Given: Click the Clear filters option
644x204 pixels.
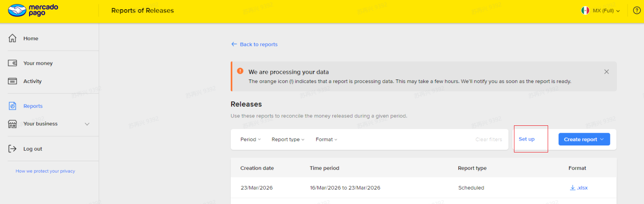Looking at the screenshot, I should pos(489,140).
